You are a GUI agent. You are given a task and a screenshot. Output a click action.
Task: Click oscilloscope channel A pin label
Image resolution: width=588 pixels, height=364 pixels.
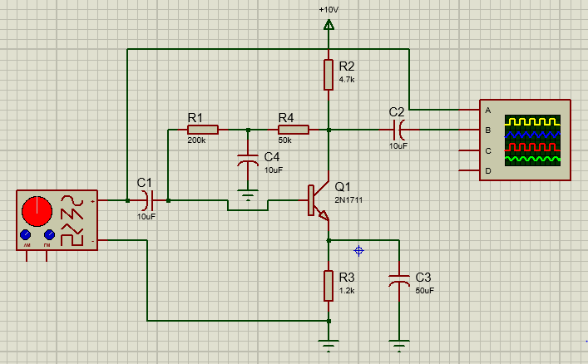[488, 111]
